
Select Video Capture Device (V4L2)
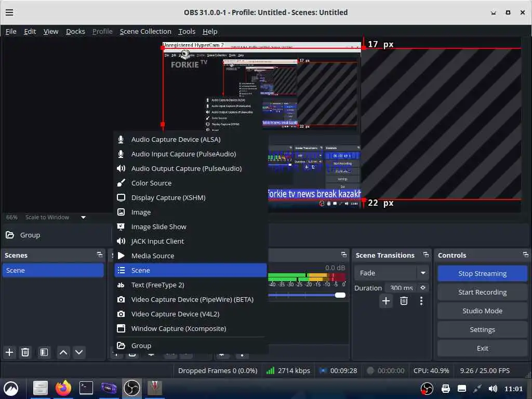(190, 314)
